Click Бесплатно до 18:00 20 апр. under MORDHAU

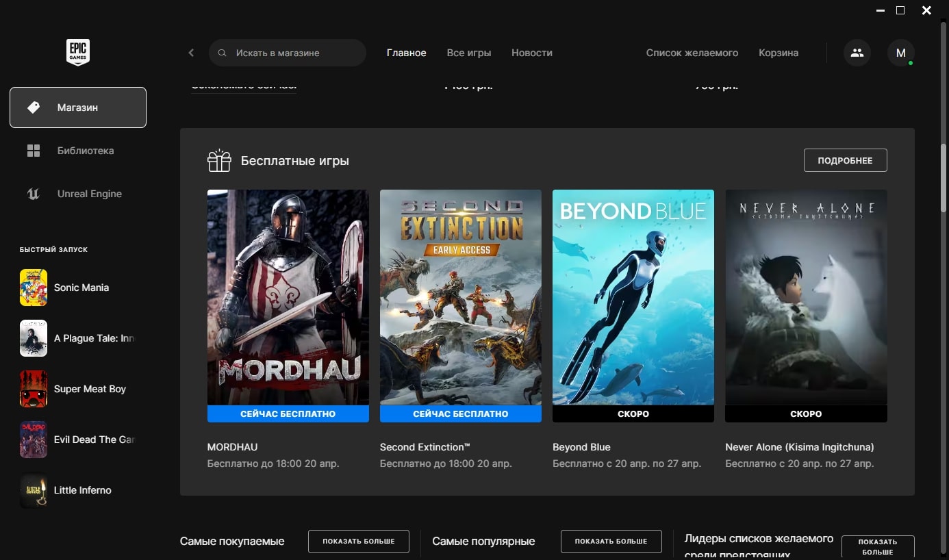tap(273, 463)
